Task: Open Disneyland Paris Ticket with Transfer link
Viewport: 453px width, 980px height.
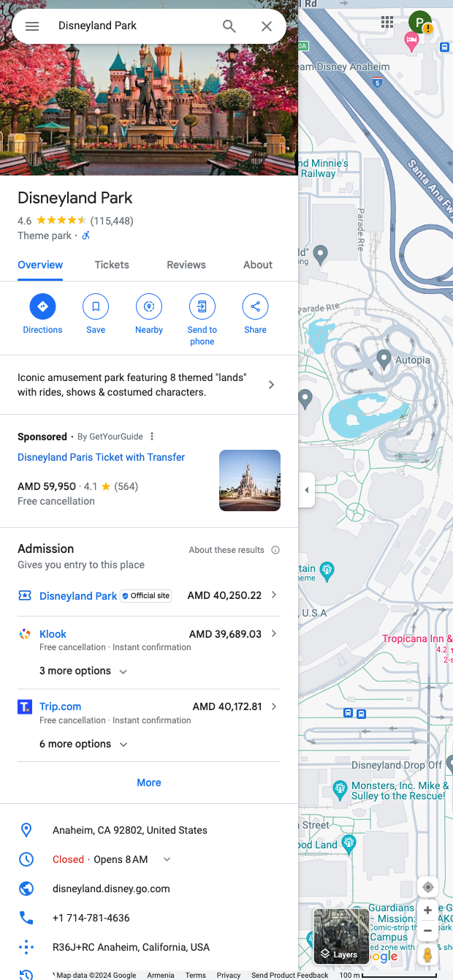Action: pyautogui.click(x=101, y=457)
